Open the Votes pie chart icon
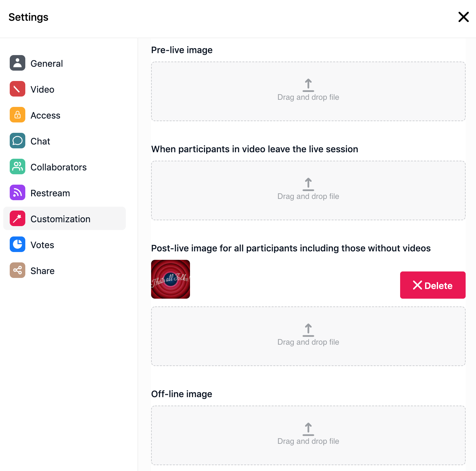This screenshot has width=476, height=471. [18, 244]
